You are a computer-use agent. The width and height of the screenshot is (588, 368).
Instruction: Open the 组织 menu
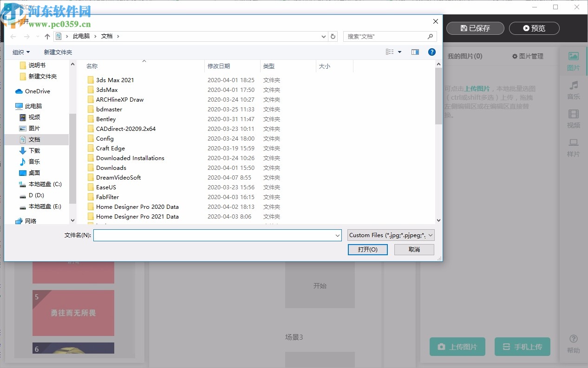21,52
